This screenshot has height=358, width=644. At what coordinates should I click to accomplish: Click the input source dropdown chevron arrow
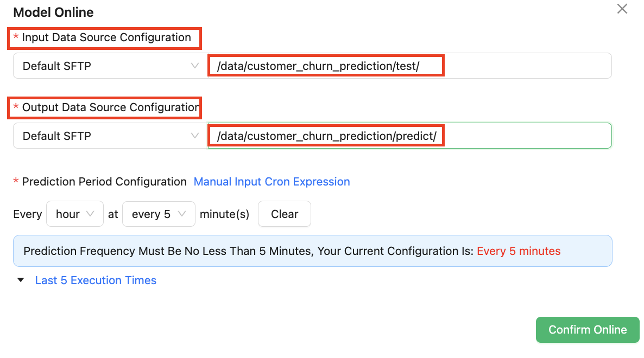(195, 66)
